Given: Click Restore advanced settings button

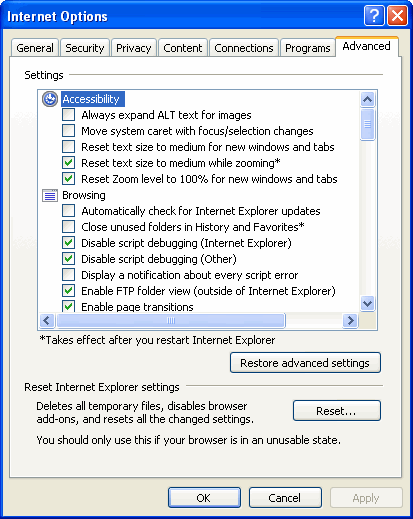Looking at the screenshot, I should click(305, 363).
